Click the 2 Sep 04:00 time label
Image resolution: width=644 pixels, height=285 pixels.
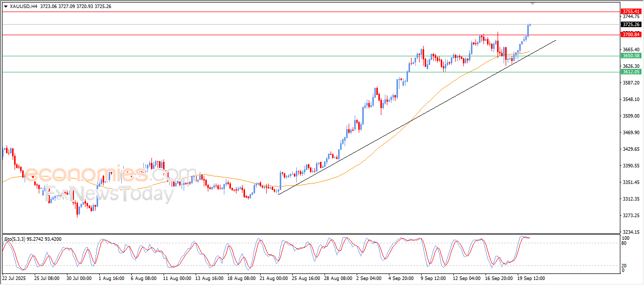click(x=369, y=277)
